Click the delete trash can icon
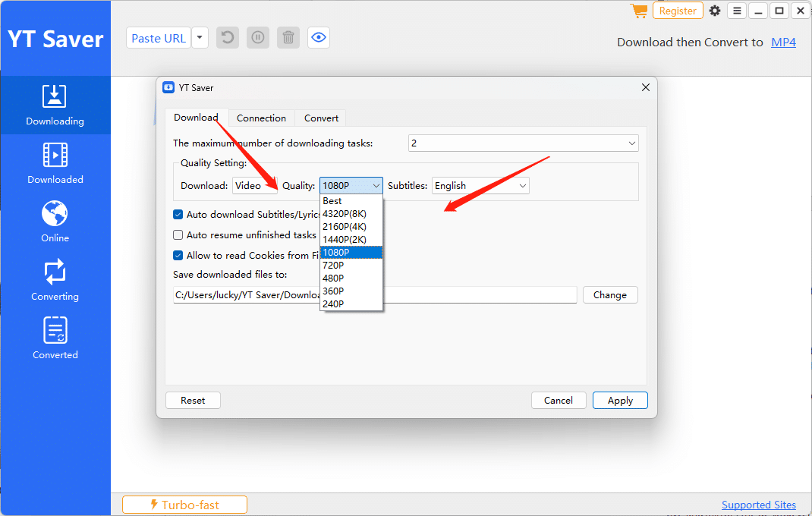This screenshot has width=812, height=516. point(288,38)
